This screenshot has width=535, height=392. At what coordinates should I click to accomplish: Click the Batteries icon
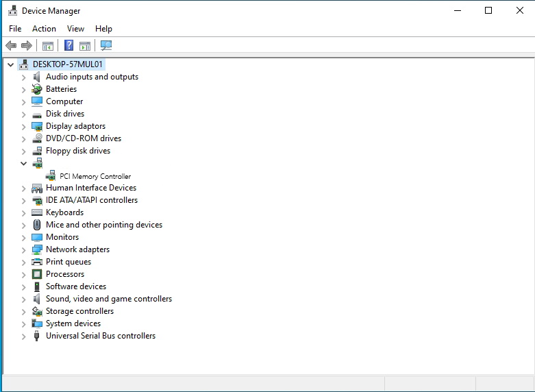37,89
